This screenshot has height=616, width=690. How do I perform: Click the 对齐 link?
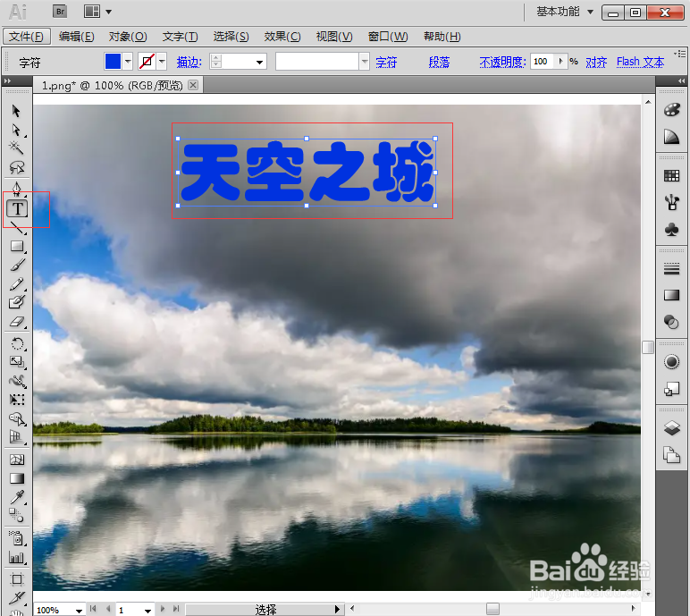pos(596,62)
